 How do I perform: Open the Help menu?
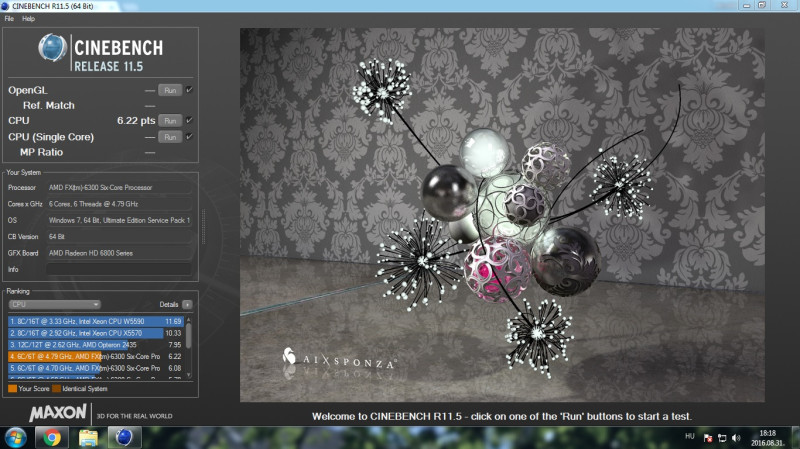pos(28,19)
